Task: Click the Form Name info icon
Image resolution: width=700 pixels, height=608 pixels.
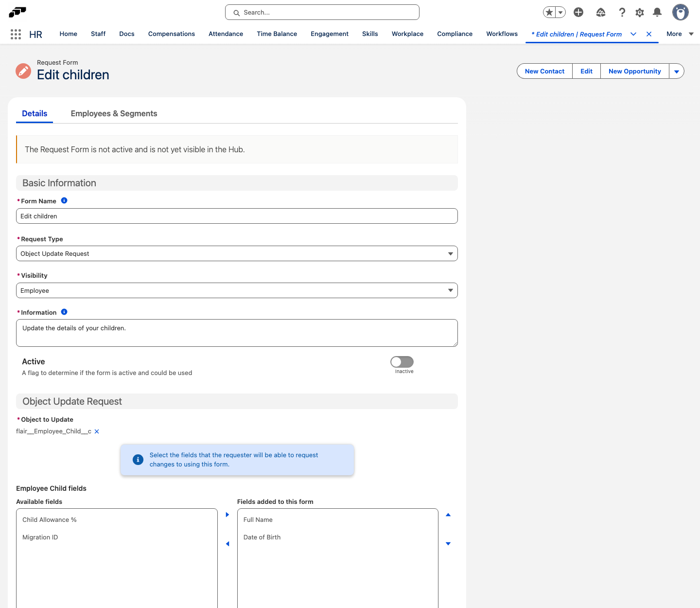Action: pyautogui.click(x=64, y=200)
